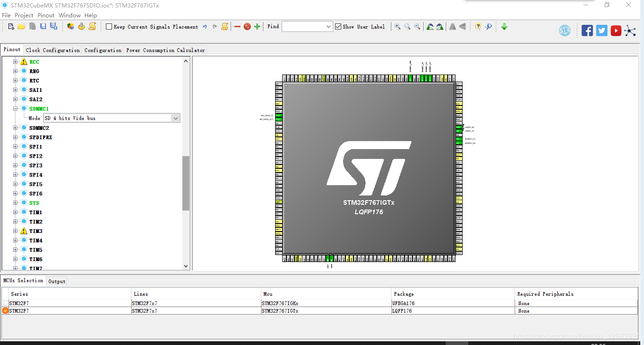Click the green plus expand icon
The height and width of the screenshot is (345, 644).
(x=257, y=27)
